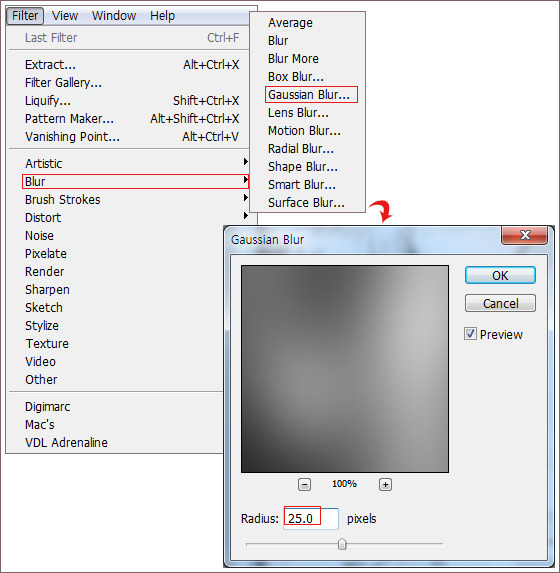Screen dimensions: 560x573
Task: Open the Render submenu
Action: point(44,272)
